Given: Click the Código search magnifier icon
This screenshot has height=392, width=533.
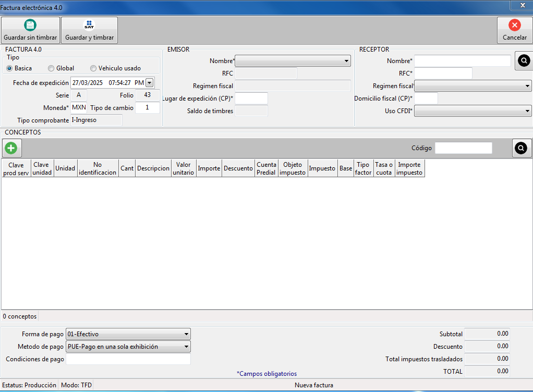Looking at the screenshot, I should pos(520,148).
